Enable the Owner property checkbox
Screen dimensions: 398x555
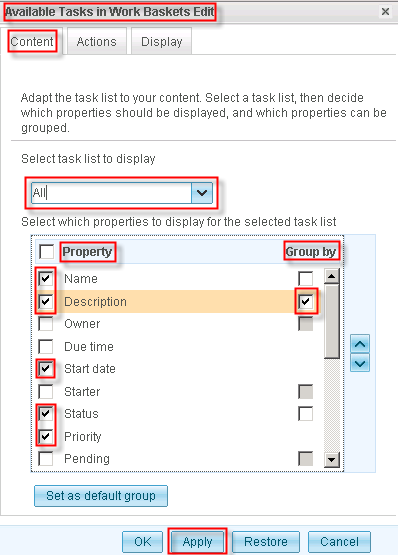(x=46, y=324)
